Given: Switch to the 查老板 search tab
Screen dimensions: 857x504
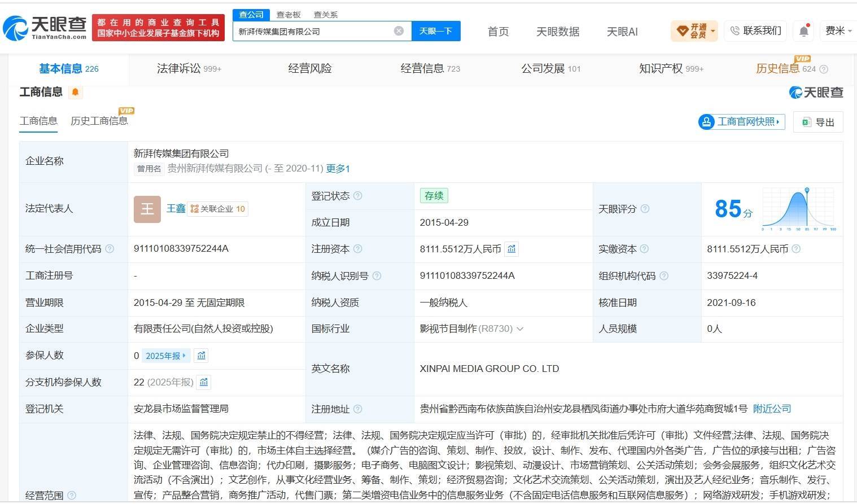Looking at the screenshot, I should click(x=288, y=15).
